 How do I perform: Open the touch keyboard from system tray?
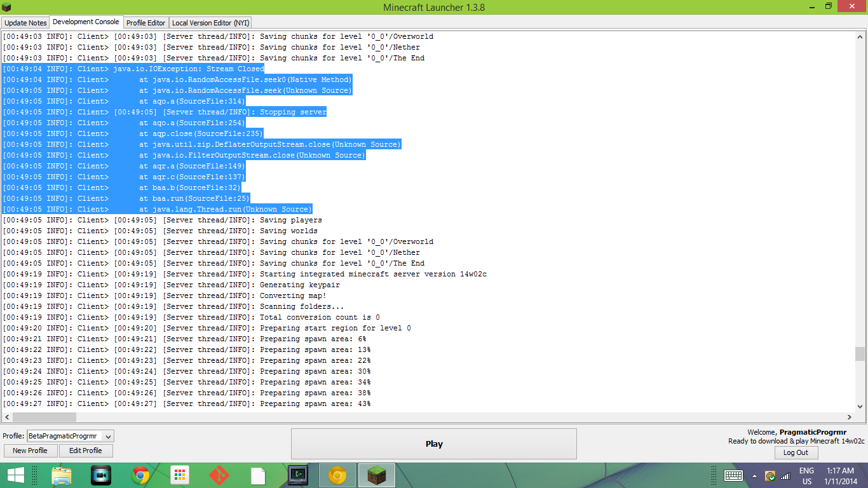[733, 475]
